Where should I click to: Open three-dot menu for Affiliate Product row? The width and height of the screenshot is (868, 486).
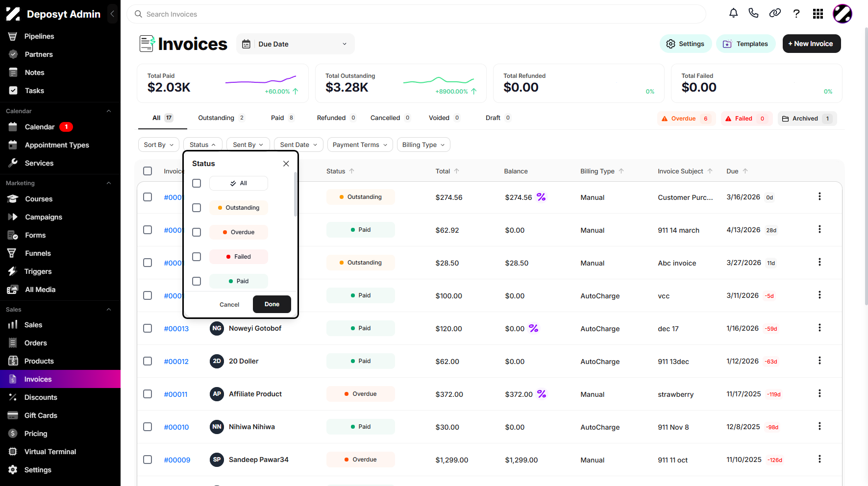819,393
